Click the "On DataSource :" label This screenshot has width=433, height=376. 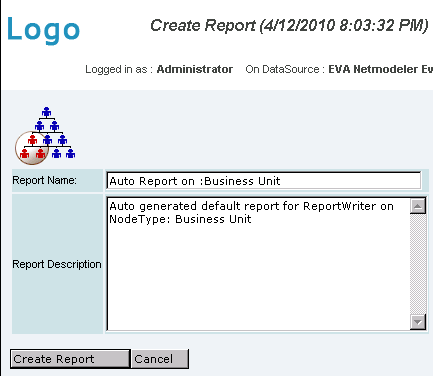[x=285, y=69]
